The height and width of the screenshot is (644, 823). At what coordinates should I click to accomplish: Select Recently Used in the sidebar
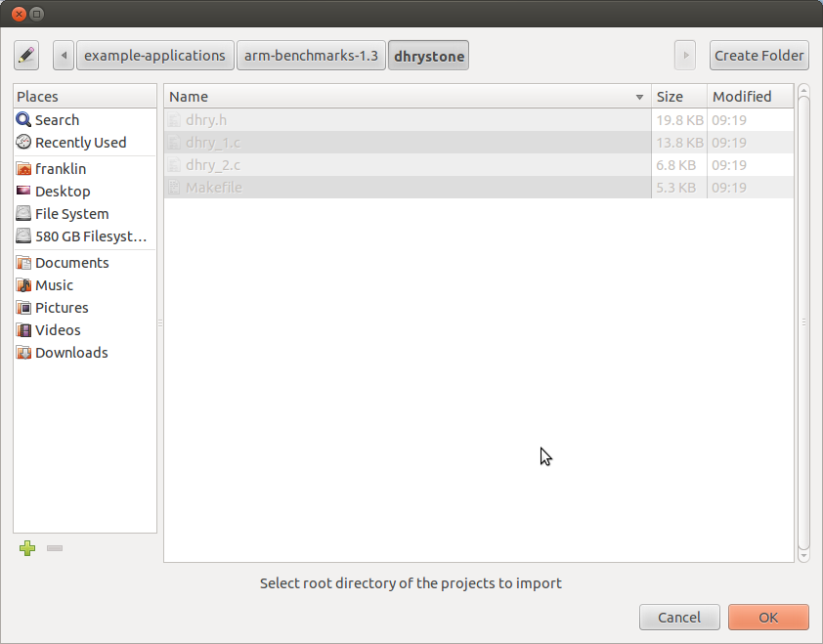click(x=74, y=142)
